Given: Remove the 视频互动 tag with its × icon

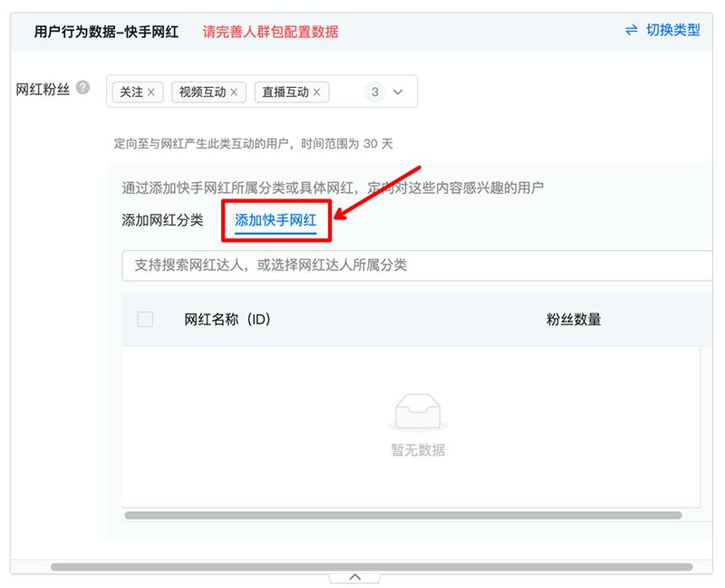Looking at the screenshot, I should [x=234, y=92].
